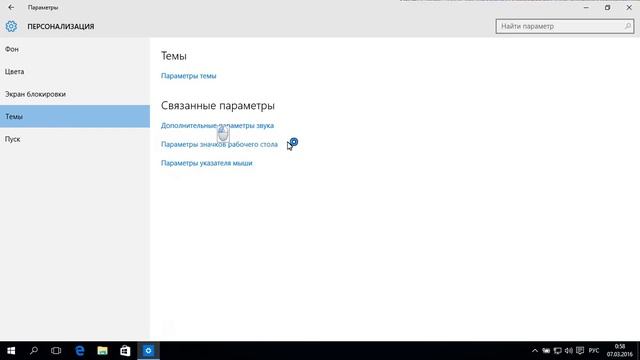Switch input language РУС indicator
The width and height of the screenshot is (640, 360).
(594, 351)
